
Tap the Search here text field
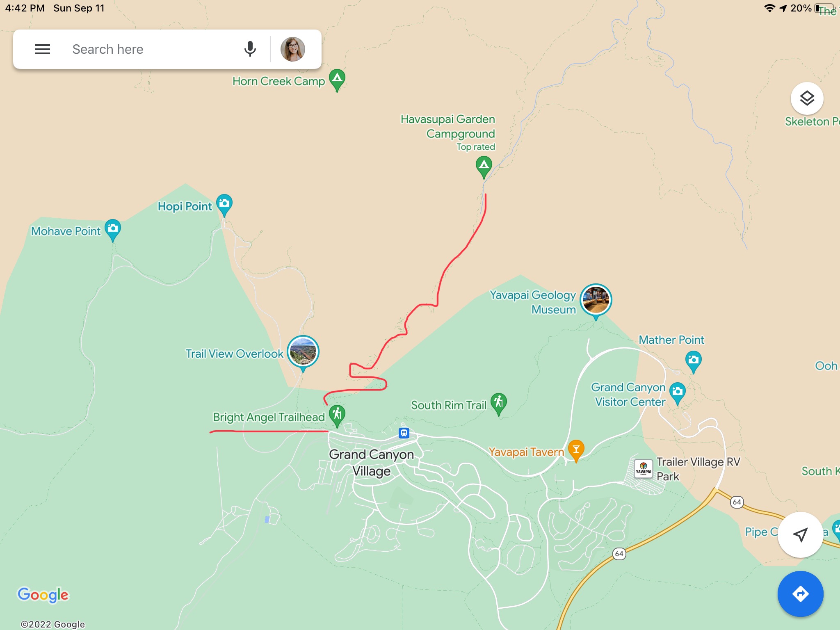pos(152,49)
